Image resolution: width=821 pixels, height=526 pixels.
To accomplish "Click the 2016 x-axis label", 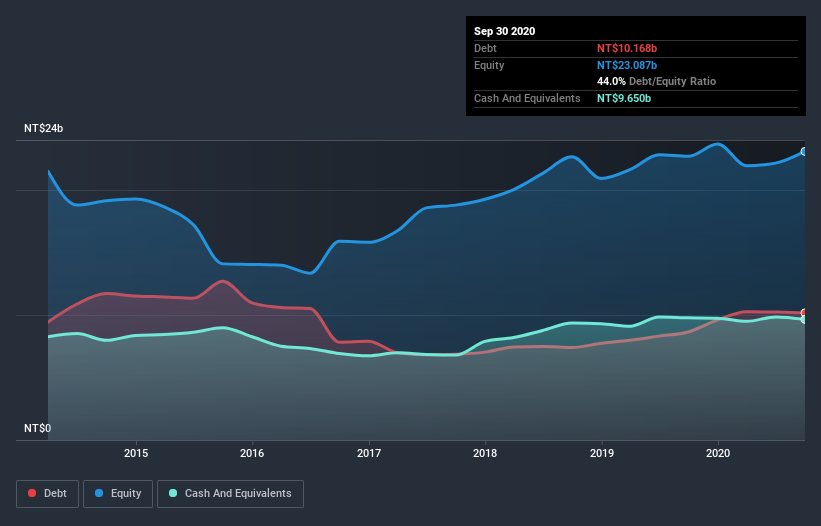I will click(x=252, y=453).
